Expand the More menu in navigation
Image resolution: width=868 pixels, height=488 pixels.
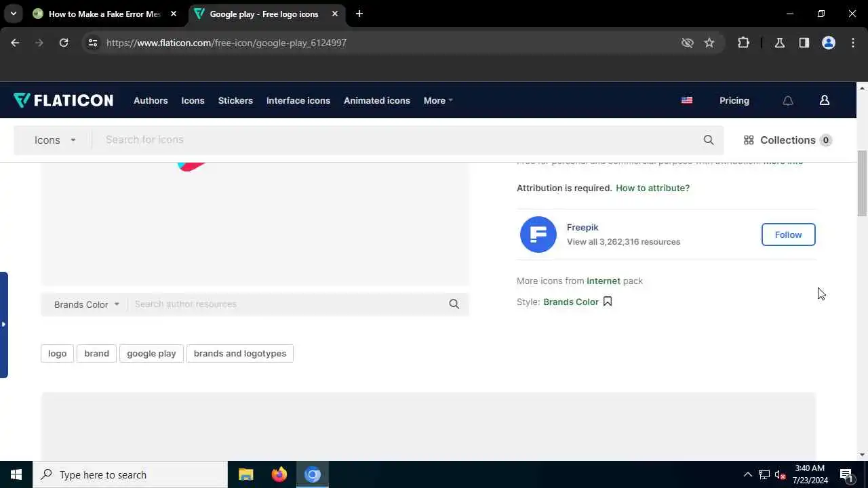pos(438,100)
